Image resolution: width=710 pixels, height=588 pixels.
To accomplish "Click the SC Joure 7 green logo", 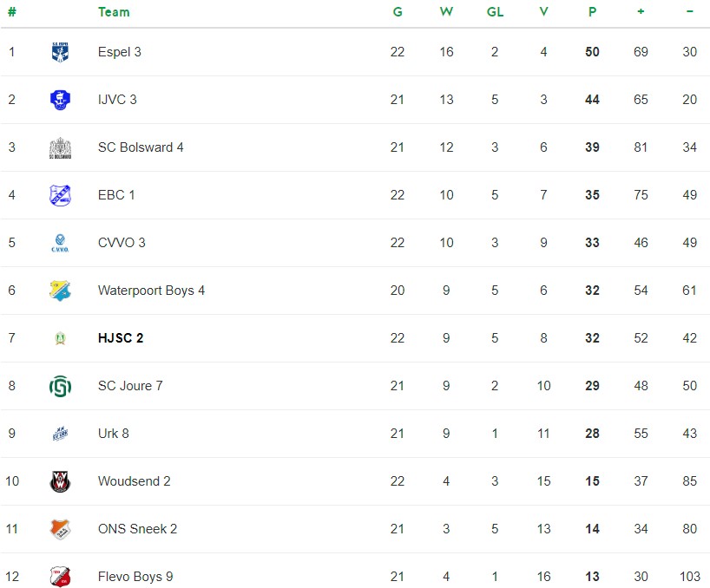I will tap(60, 386).
